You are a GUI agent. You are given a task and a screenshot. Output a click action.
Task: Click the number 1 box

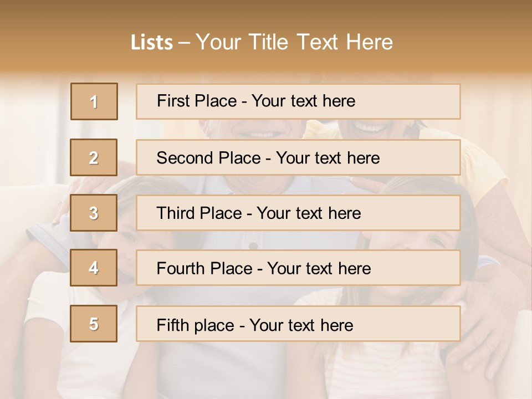94,101
